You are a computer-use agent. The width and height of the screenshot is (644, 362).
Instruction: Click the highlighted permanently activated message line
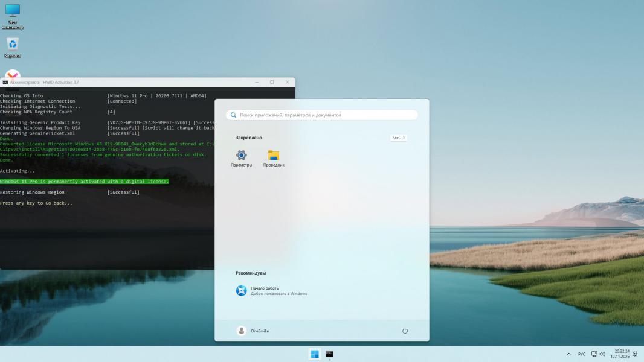(85, 181)
